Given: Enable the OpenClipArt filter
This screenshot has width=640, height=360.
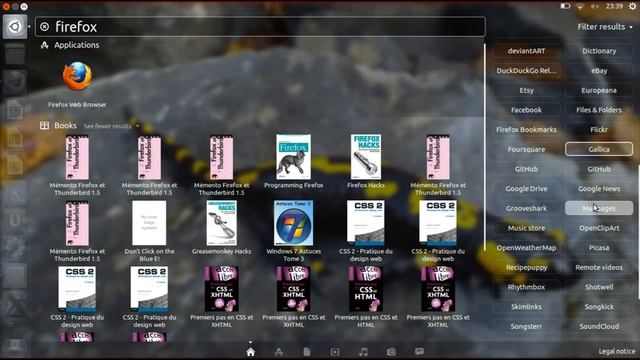Looking at the screenshot, I should click(599, 228).
